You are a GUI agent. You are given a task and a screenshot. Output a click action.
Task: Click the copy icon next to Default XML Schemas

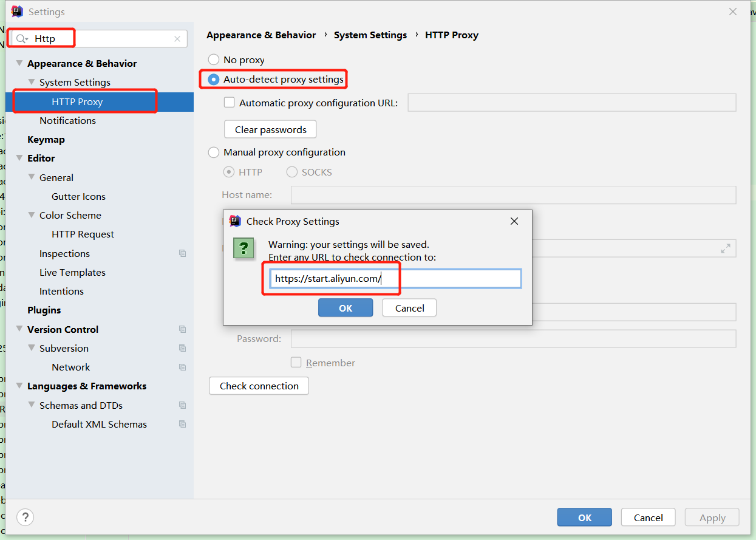point(182,424)
